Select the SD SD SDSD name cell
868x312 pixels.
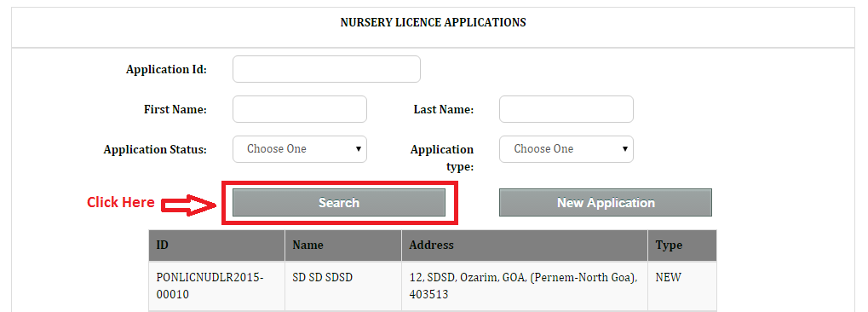(322, 278)
